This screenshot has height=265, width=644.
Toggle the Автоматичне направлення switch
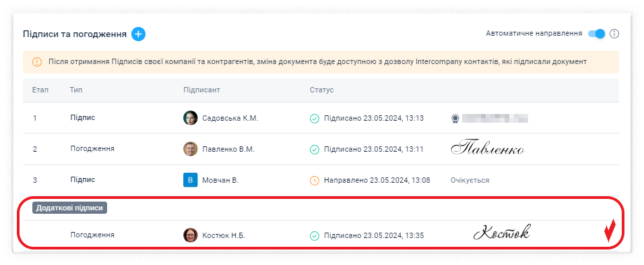[x=596, y=34]
